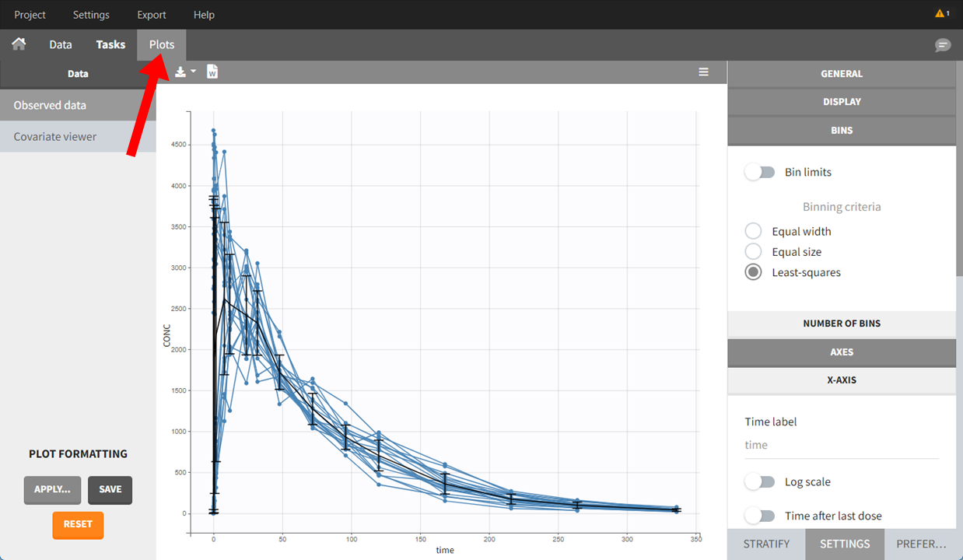Enable the Bin limits toggle
This screenshot has height=560, width=963.
(x=760, y=172)
